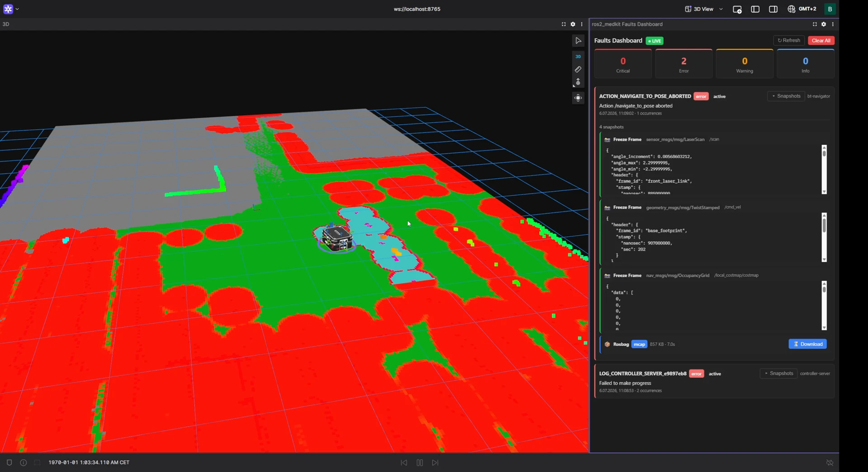Collapse Snapshots for navigate-to-pose fault
The height and width of the screenshot is (472, 868).
786,96
